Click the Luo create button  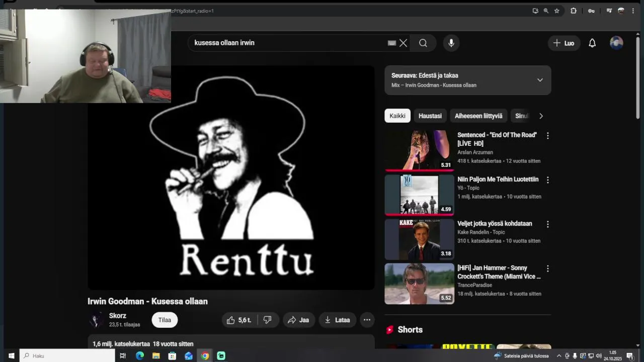coord(563,43)
